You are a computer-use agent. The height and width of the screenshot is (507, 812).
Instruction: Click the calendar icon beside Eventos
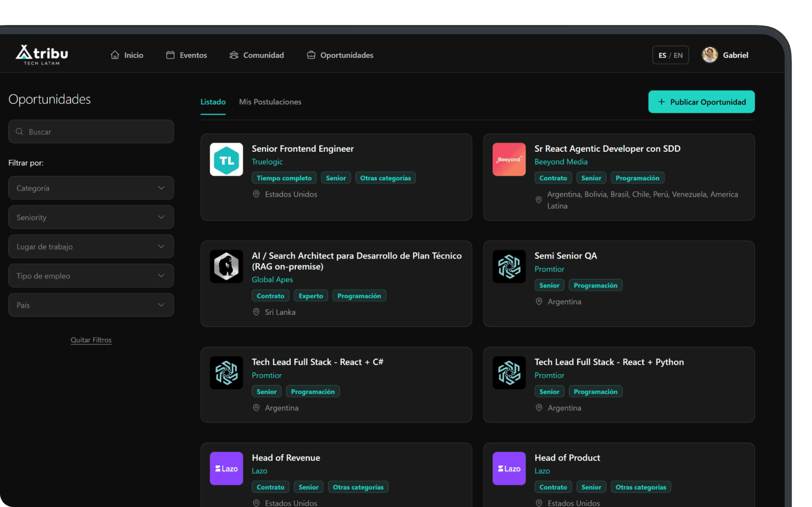pyautogui.click(x=170, y=55)
